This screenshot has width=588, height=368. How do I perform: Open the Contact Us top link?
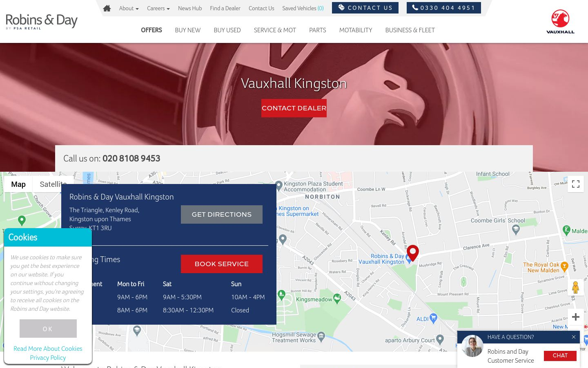(x=261, y=8)
